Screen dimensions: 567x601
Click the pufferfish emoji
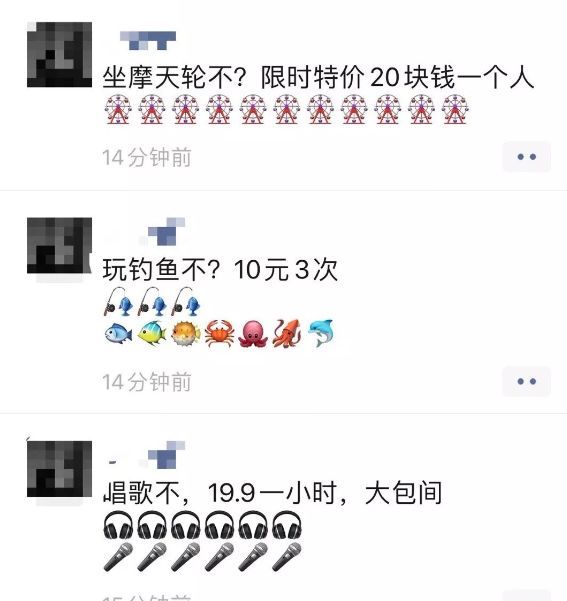click(186, 334)
